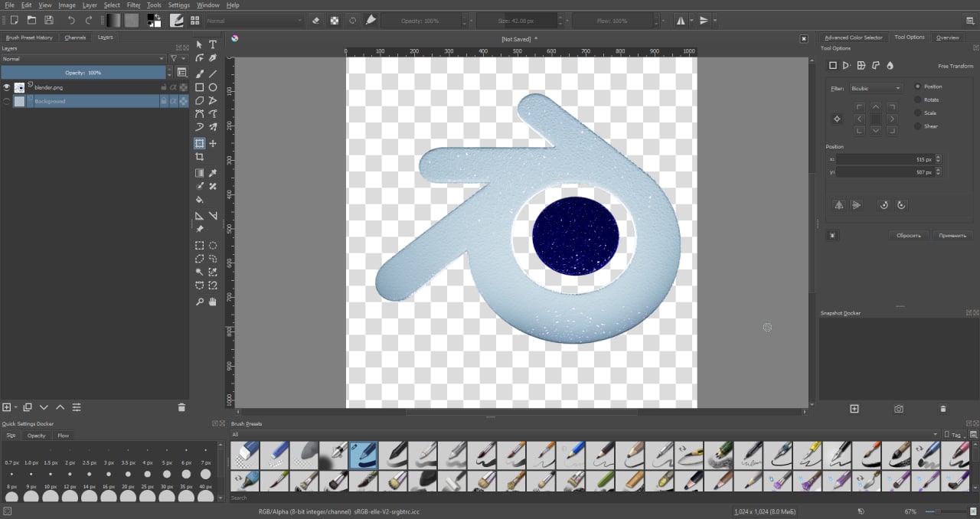Toggle preserve alpha in the toolbar
Viewport: 980px width, 519px height.
click(334, 21)
